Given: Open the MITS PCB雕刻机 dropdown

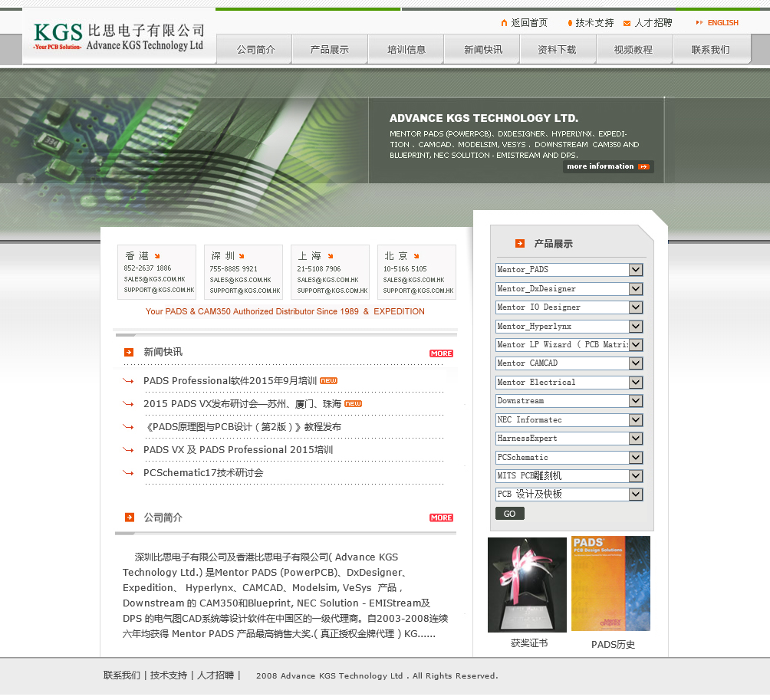Looking at the screenshot, I should coord(569,475).
